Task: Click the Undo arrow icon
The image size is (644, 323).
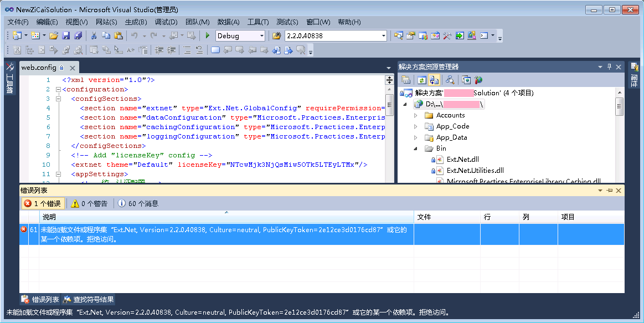Action: click(135, 36)
